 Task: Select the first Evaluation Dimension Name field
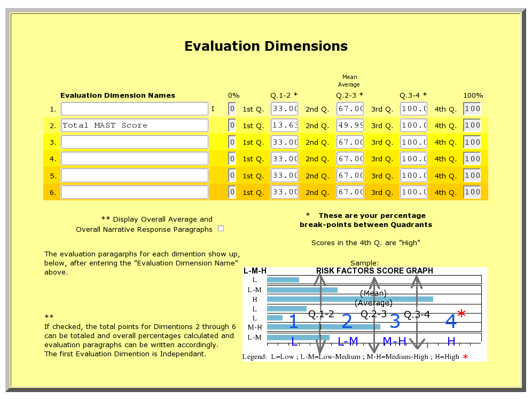point(135,109)
